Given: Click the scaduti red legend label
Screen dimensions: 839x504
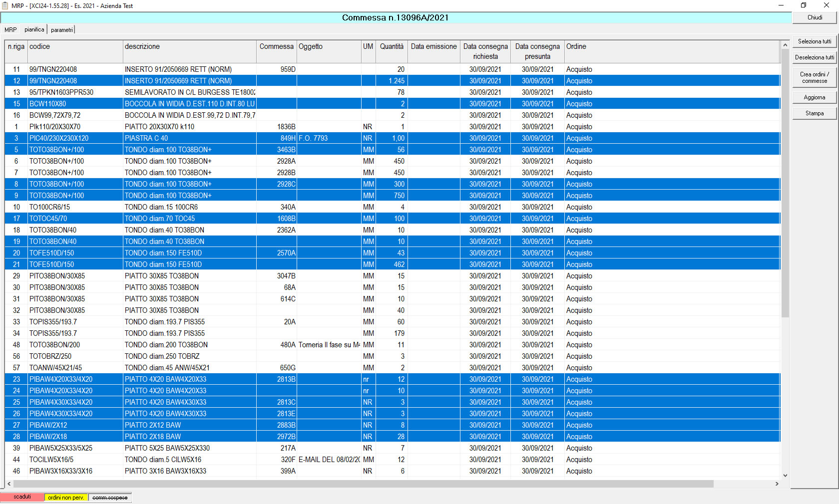Looking at the screenshot, I should (22, 497).
